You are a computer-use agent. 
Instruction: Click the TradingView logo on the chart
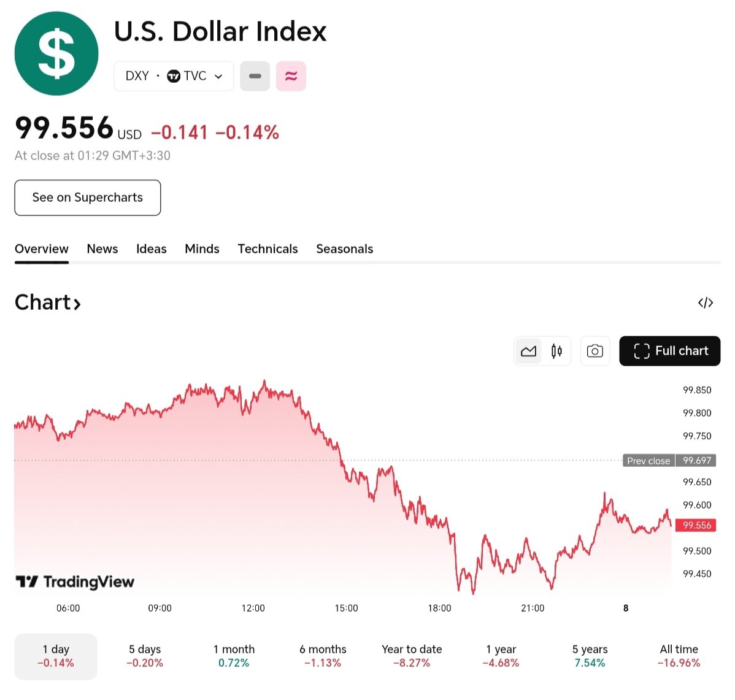(75, 582)
